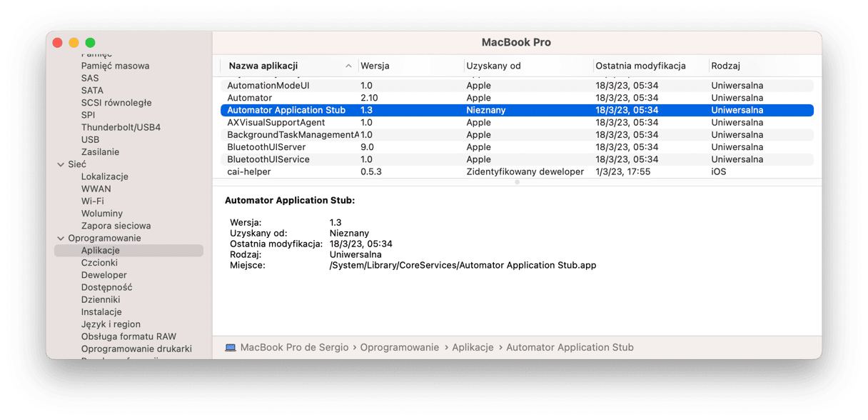Screen dimensions: 868x420
Task: Select Wi-Fi under Sieć
Action: click(92, 201)
